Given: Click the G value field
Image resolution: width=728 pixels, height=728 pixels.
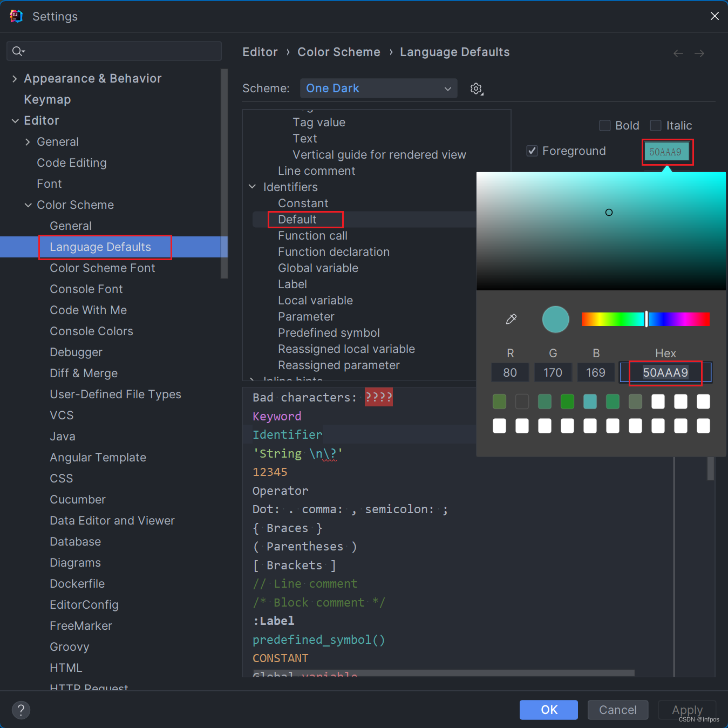Looking at the screenshot, I should click(553, 372).
